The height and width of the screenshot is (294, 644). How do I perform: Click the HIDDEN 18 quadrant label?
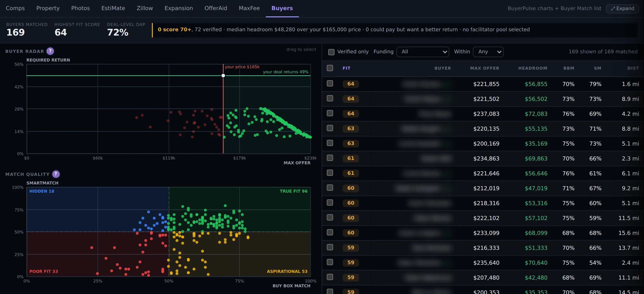pyautogui.click(x=42, y=191)
